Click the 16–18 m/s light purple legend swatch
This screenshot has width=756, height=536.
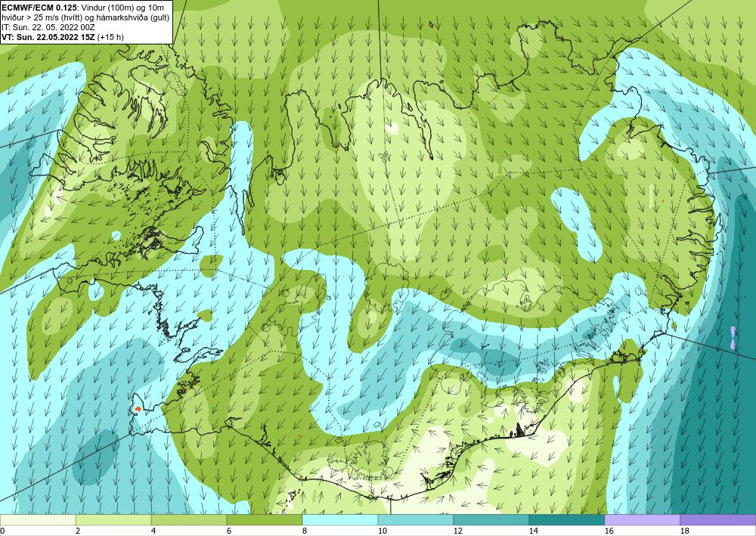click(x=642, y=520)
